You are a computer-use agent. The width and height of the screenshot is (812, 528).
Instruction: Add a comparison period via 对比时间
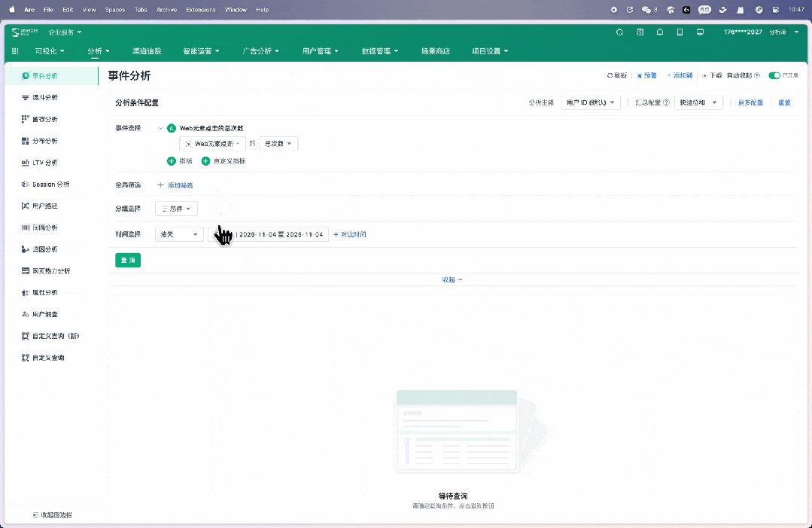[x=349, y=234]
